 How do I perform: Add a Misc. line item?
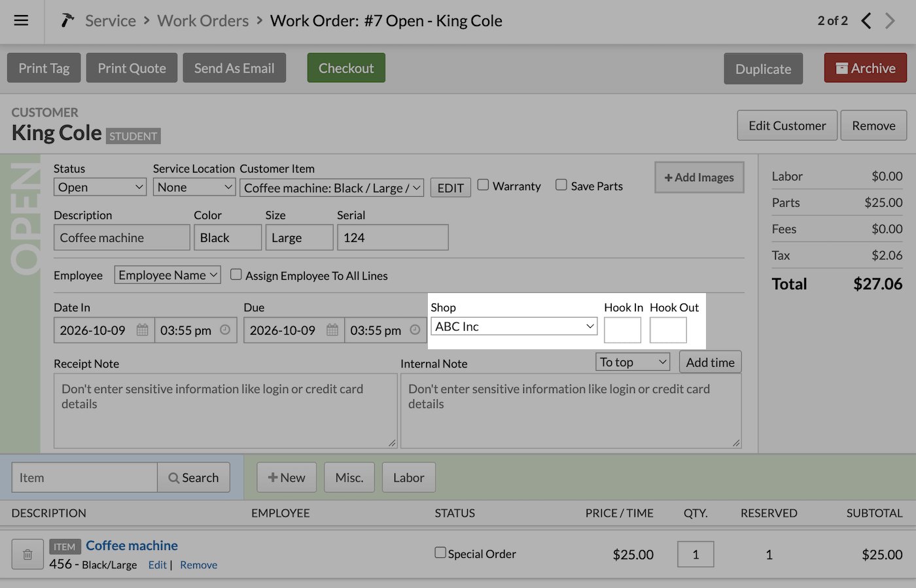[349, 477]
